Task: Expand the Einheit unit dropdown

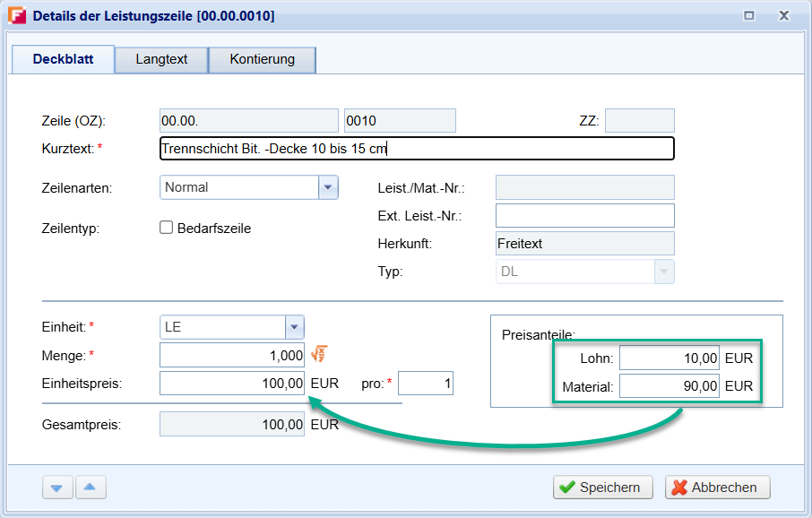Action: point(294,327)
